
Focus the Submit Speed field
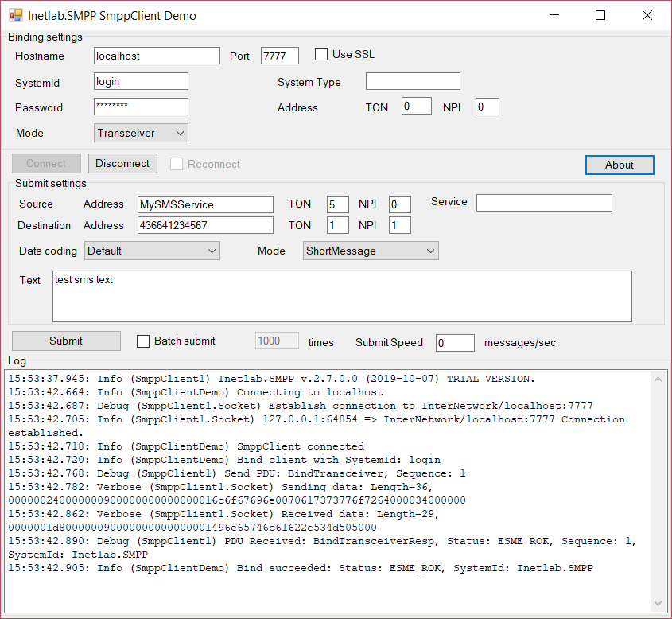[x=455, y=342]
